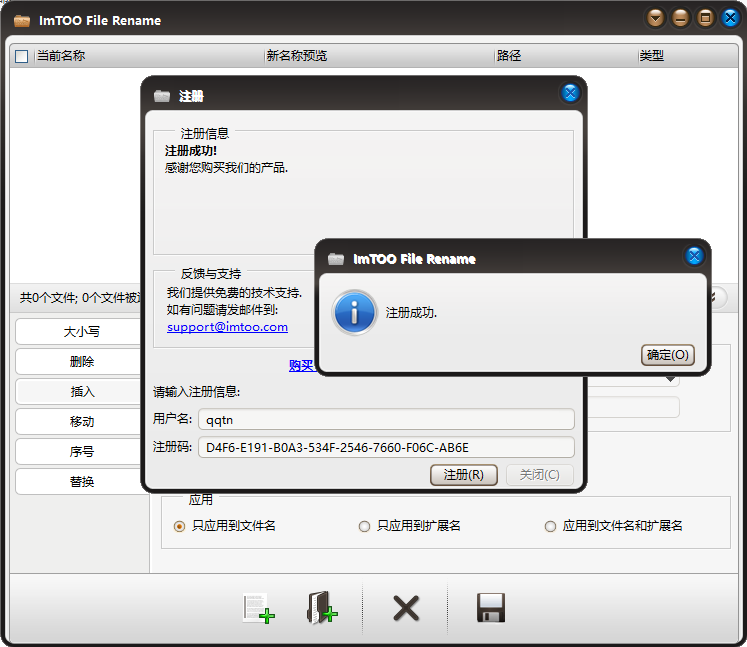Screen dimensions: 747x647
Task: Click the 用户名 input field
Action: pyautogui.click(x=386, y=419)
